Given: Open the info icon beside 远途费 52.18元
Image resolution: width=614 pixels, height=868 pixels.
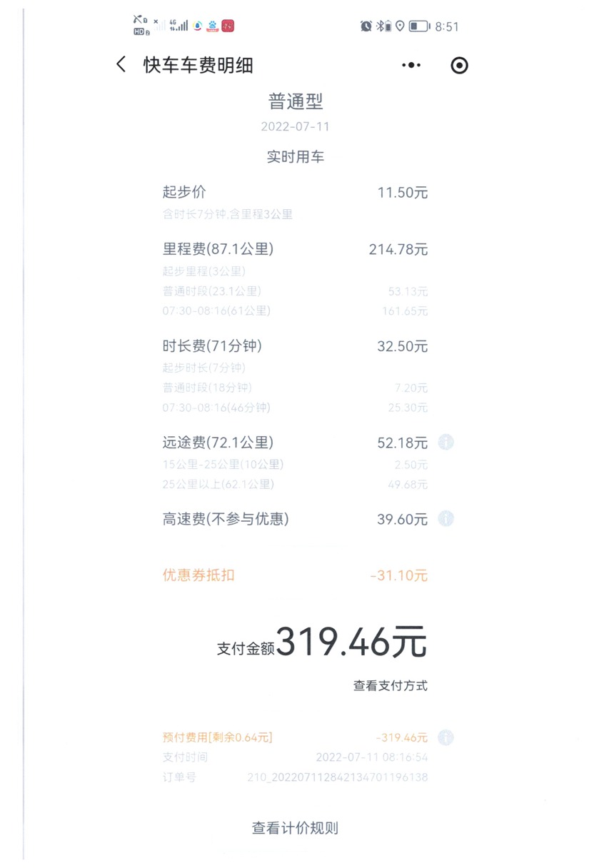Looking at the screenshot, I should point(446,443).
